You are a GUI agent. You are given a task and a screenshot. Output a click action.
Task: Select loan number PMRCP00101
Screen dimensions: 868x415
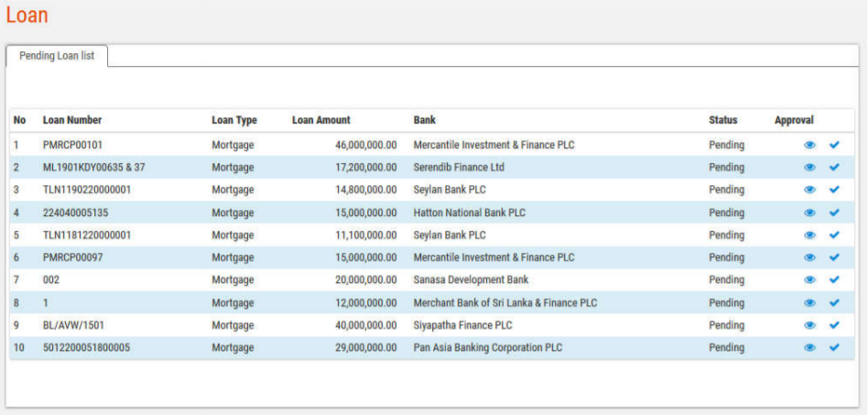72,145
